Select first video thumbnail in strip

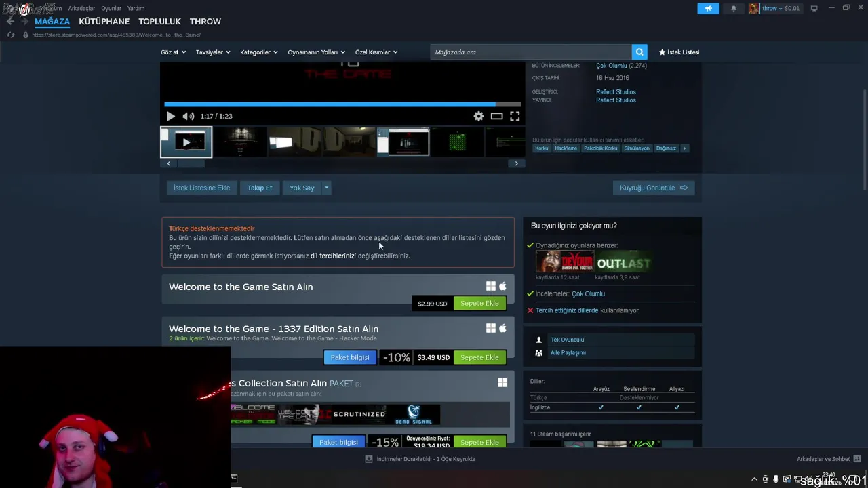pos(186,142)
